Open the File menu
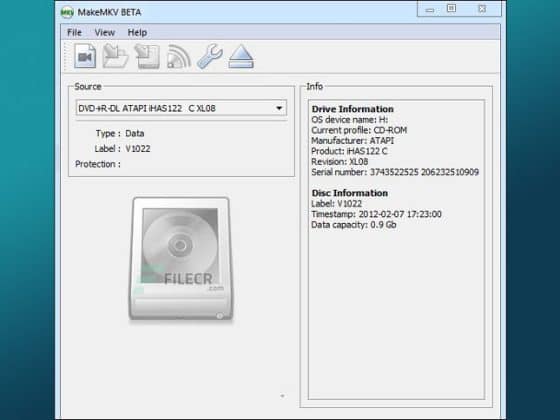This screenshot has height=420, width=560. pyautogui.click(x=74, y=32)
